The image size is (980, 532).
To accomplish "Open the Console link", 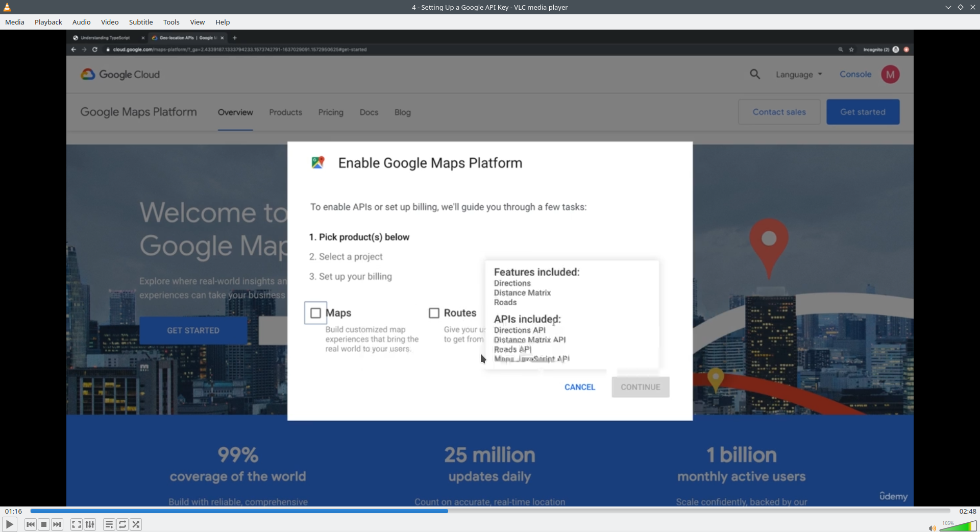I will (855, 74).
